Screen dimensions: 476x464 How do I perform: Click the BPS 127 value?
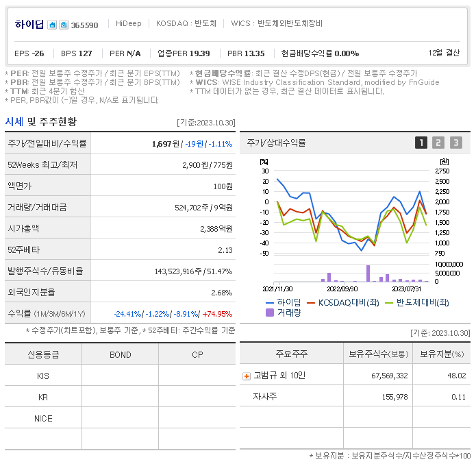(77, 53)
